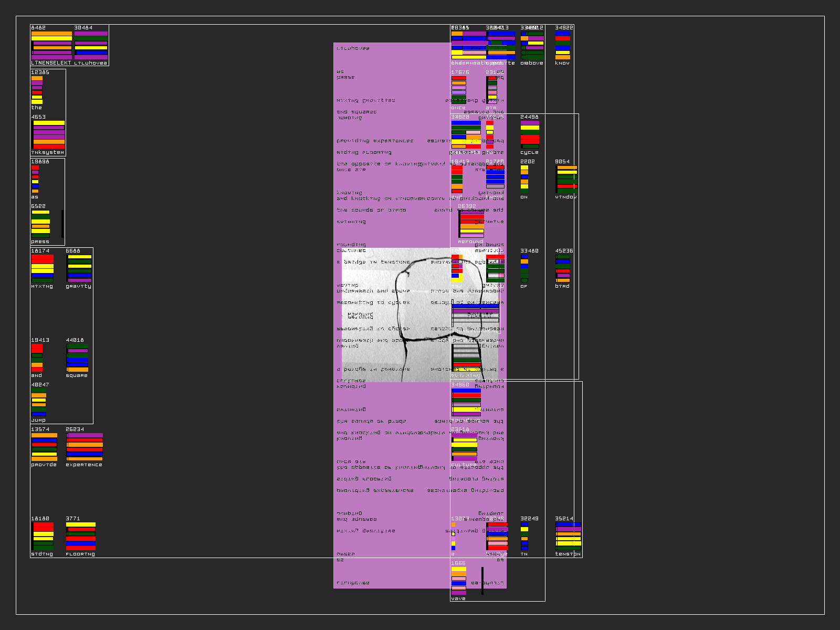
Task: Click the LINENSELEKT color bar block
Action: click(x=51, y=45)
